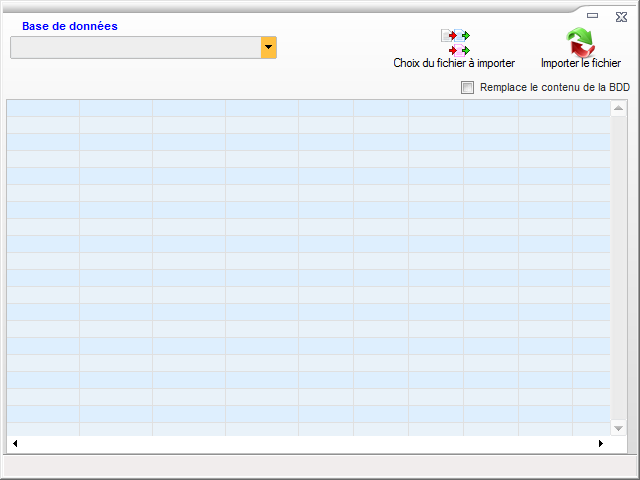This screenshot has width=640, height=480.
Task: Select the top-left cell of the data grid
Action: pos(43,108)
